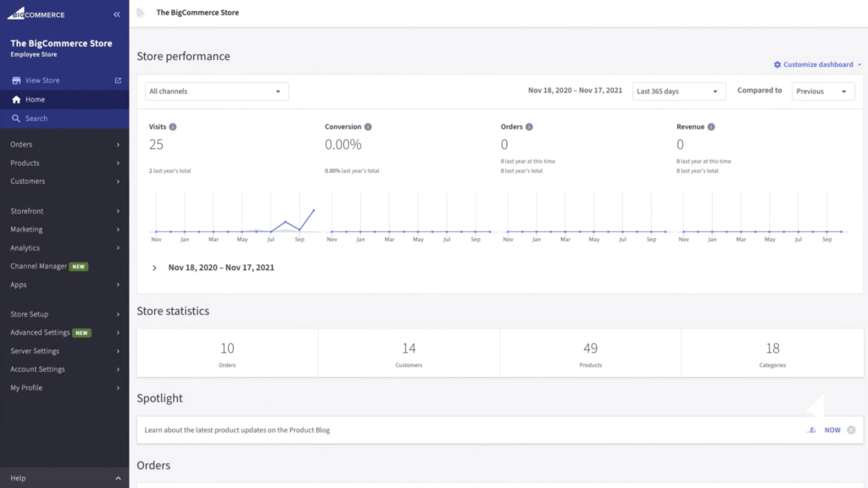Click the info icon beside Orders metric
The image size is (868, 488).
(529, 127)
